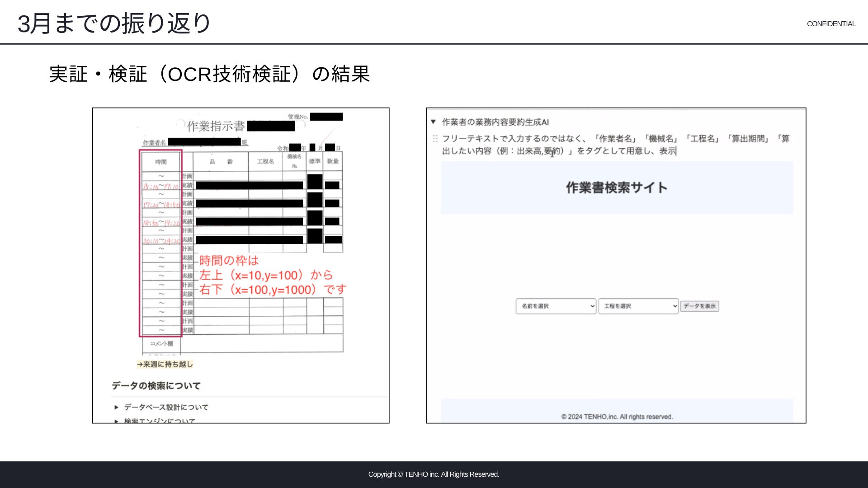Click the © 2024 TENHO,inc. site footer text
Viewport: 868px width, 488px height.
coord(617,417)
